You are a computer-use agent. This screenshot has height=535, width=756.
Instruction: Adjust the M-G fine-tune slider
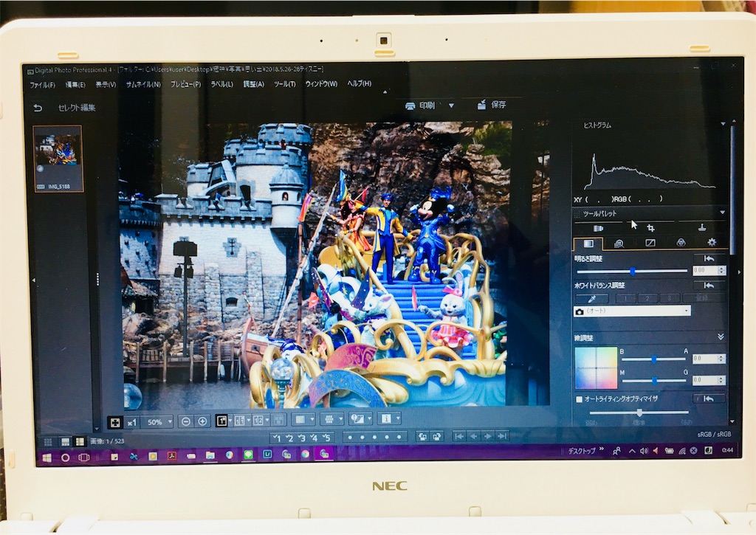(x=654, y=381)
